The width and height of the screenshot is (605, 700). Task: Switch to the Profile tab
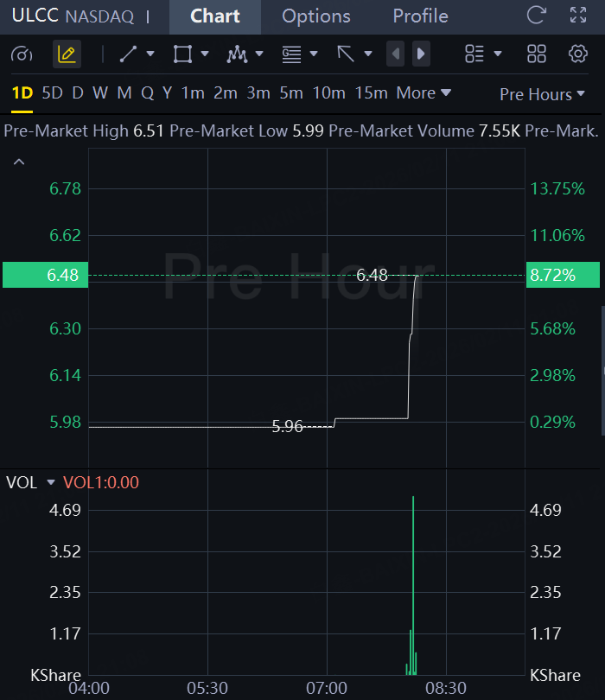point(420,16)
